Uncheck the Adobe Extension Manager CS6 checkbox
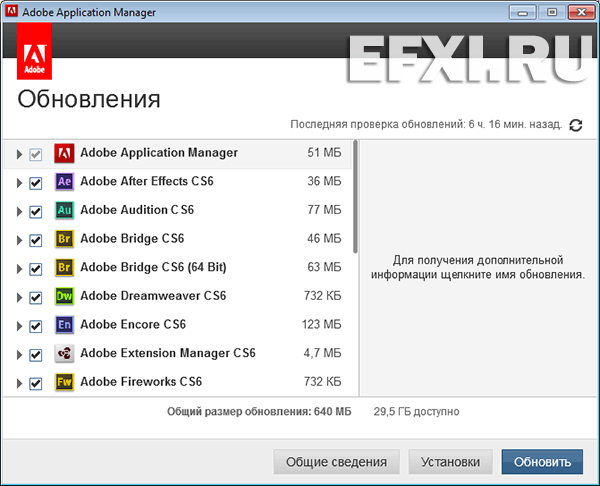 [x=36, y=355]
